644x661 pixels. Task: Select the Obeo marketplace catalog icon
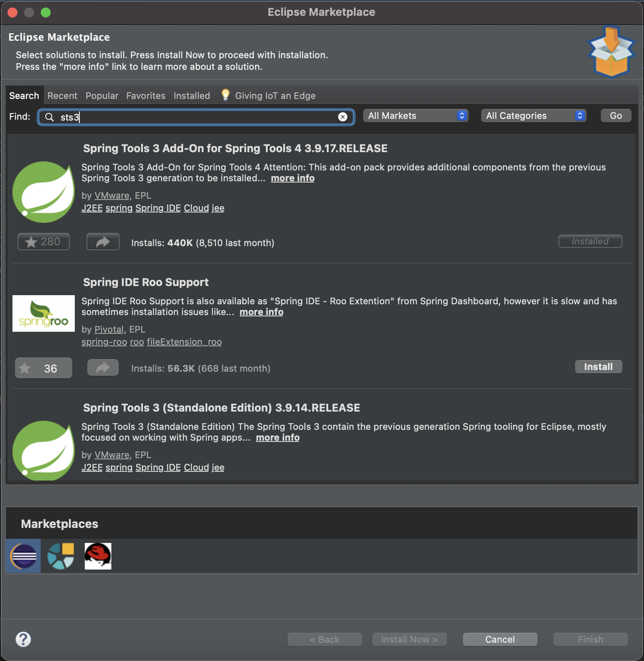(x=61, y=556)
